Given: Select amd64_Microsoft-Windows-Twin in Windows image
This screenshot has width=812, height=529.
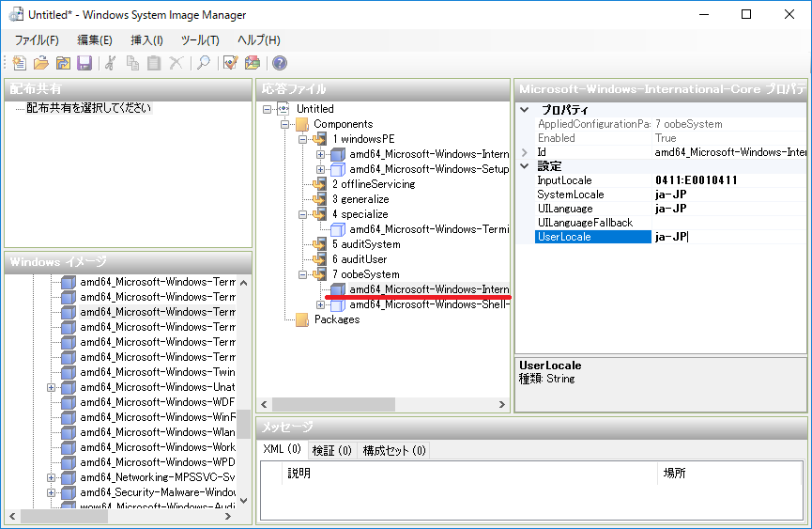Looking at the screenshot, I should click(x=158, y=372).
